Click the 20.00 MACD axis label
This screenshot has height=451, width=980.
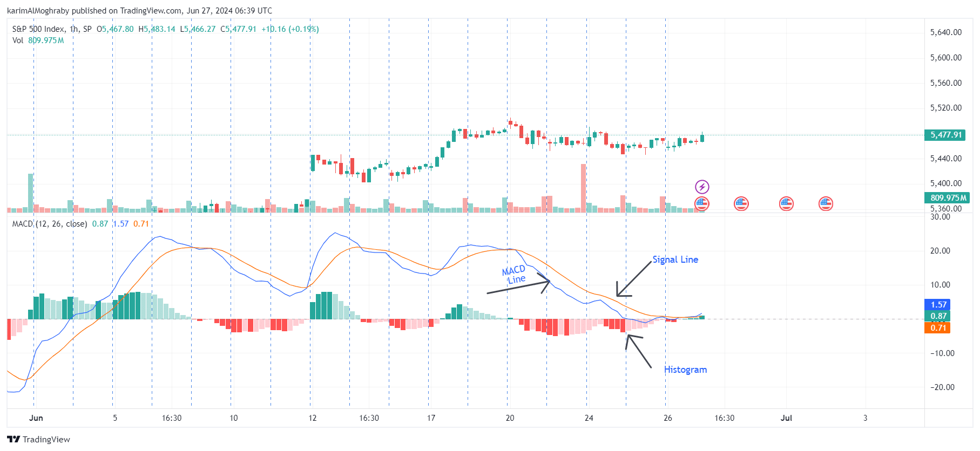point(941,251)
